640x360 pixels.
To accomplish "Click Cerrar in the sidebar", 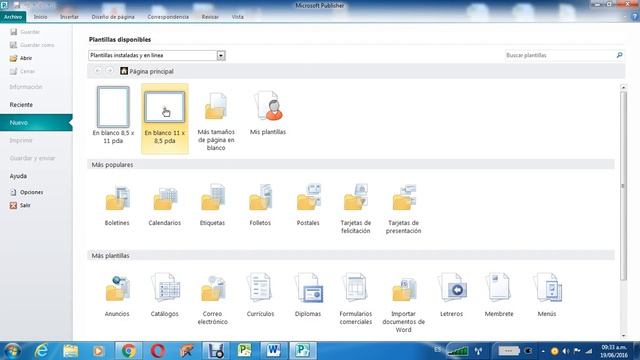I will point(22,71).
